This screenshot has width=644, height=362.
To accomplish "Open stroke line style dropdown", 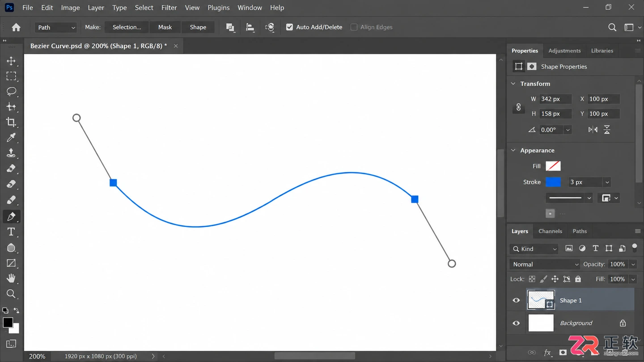I will 569,198.
